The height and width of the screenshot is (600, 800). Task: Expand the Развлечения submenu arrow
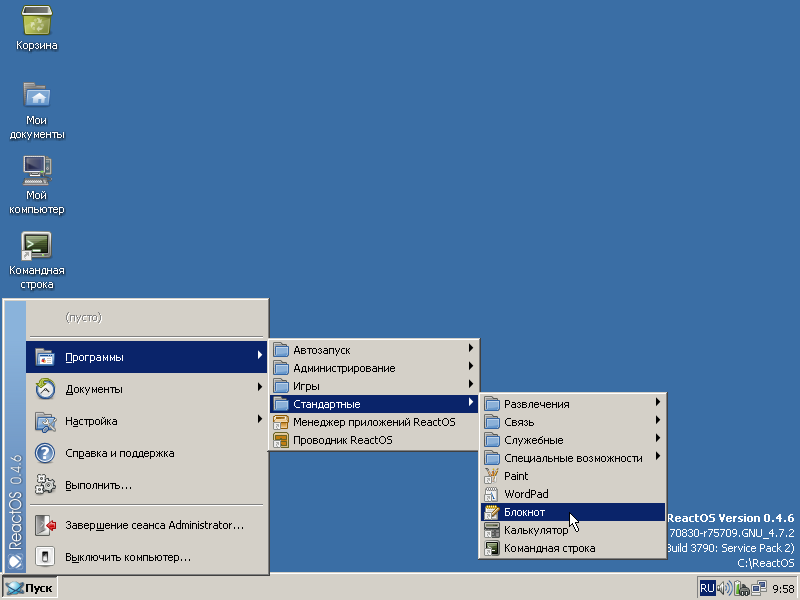pos(658,402)
